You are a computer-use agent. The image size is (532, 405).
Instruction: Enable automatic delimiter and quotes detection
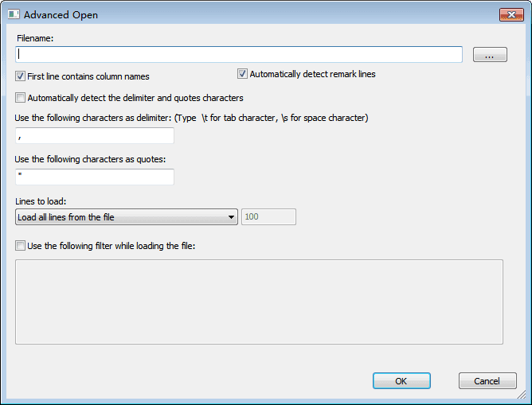coord(21,98)
